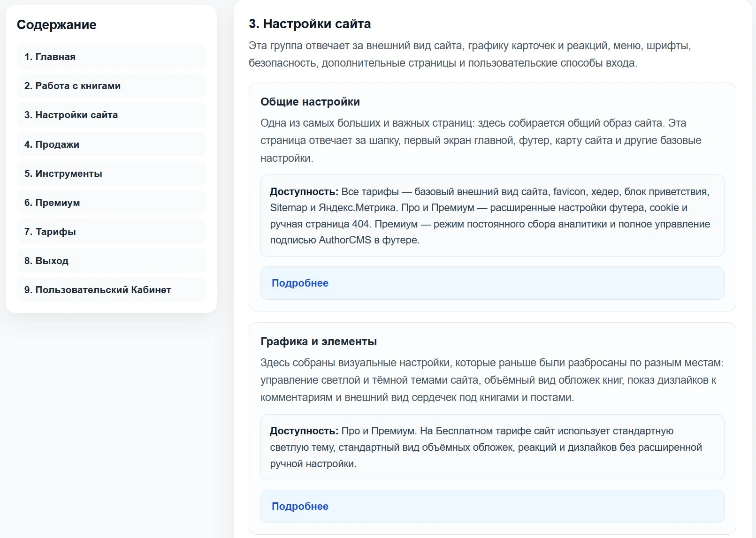Image resolution: width=756 pixels, height=538 pixels.
Task: Click the Доступность note about Бесплатном тарифе
Action: (492, 447)
